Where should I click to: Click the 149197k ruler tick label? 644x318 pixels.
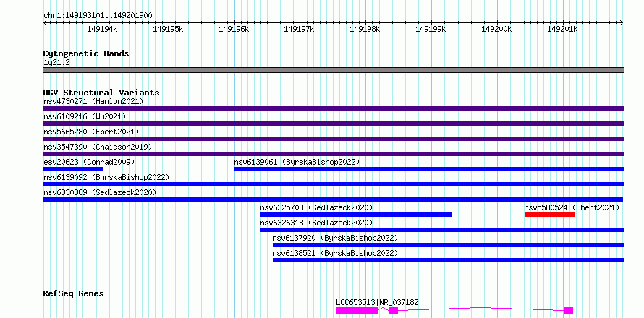(299, 29)
